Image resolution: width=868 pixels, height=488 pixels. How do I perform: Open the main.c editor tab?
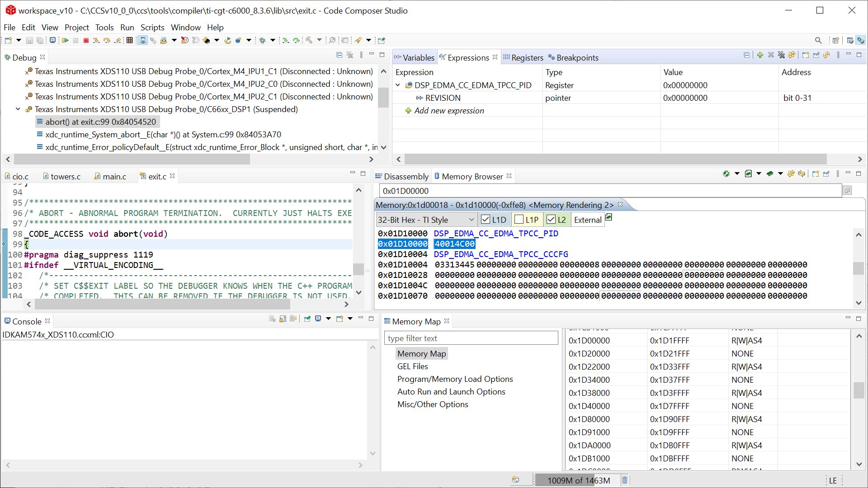[110, 177]
